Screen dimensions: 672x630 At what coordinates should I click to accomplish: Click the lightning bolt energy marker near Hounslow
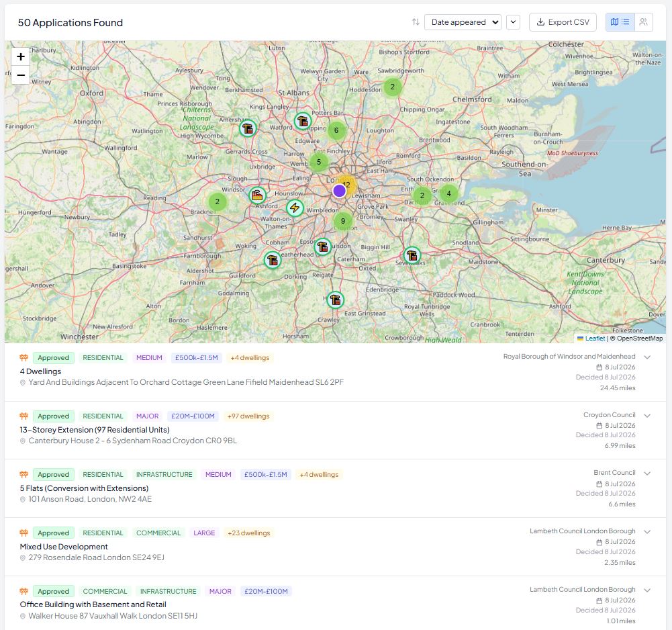295,208
